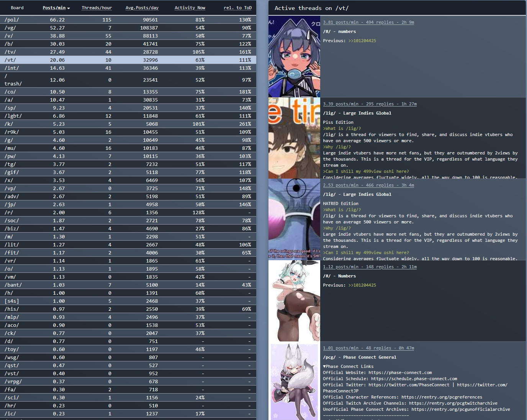Select the /vg/ board row
527x420 pixels.
pos(128,28)
